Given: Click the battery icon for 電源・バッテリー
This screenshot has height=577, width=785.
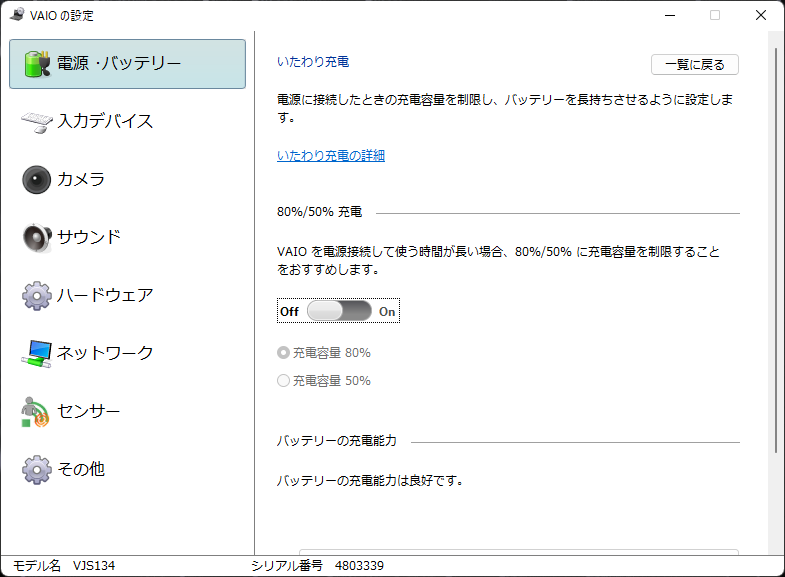Looking at the screenshot, I should (38, 64).
